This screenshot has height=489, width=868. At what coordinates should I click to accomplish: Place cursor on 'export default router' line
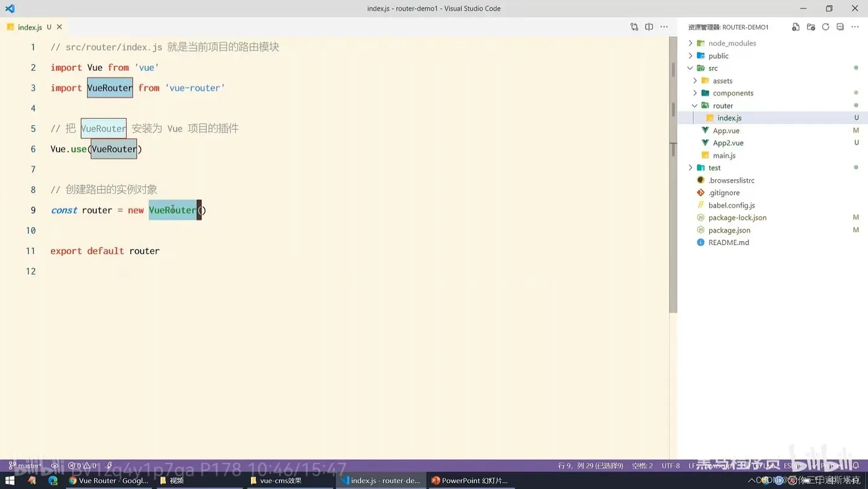pyautogui.click(x=105, y=251)
